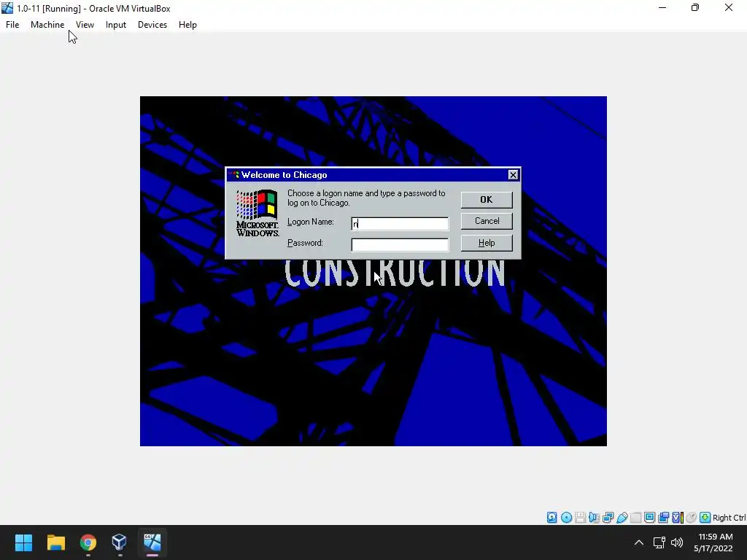
Task: Click the volume tray icon
Action: [676, 542]
